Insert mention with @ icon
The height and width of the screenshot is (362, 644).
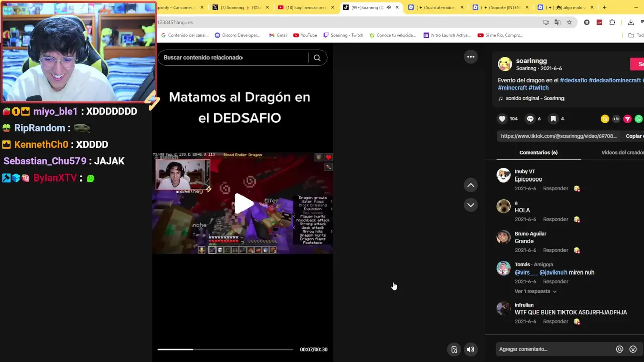click(620, 349)
